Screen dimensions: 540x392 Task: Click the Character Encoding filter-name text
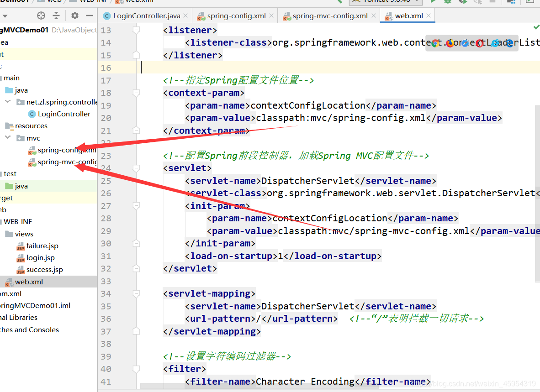coord(305,382)
